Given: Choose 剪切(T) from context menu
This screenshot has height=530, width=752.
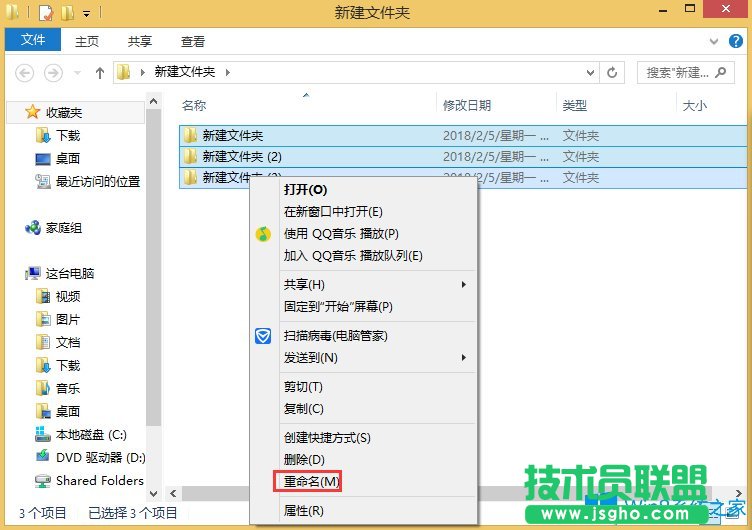Looking at the screenshot, I should pos(303,387).
